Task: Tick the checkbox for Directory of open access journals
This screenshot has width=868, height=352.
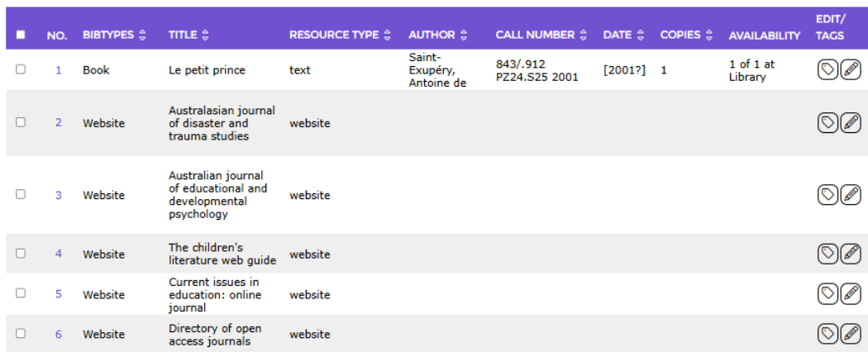Action: (x=21, y=333)
